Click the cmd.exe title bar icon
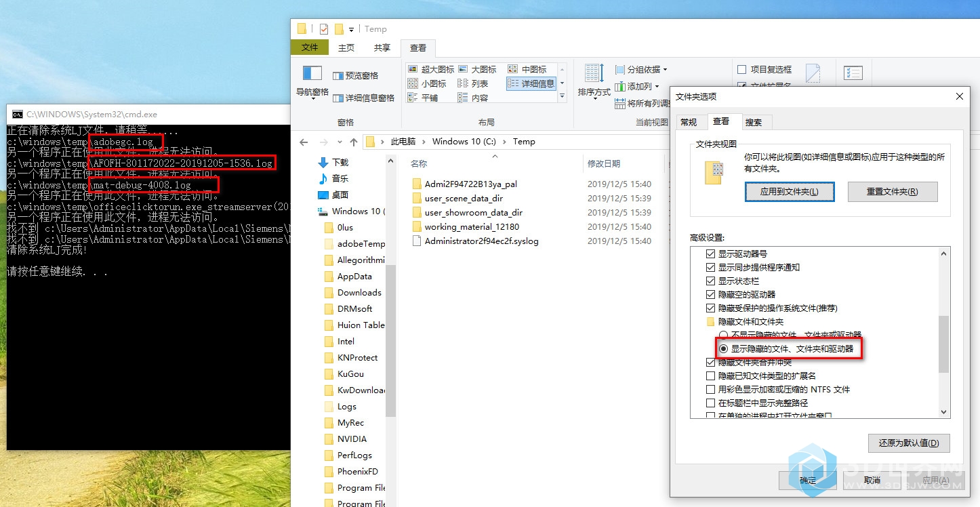This screenshot has width=980, height=507. pos(18,115)
